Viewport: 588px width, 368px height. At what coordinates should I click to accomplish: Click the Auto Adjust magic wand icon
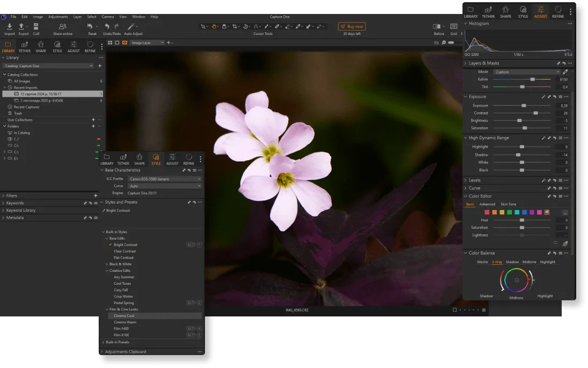click(130, 26)
